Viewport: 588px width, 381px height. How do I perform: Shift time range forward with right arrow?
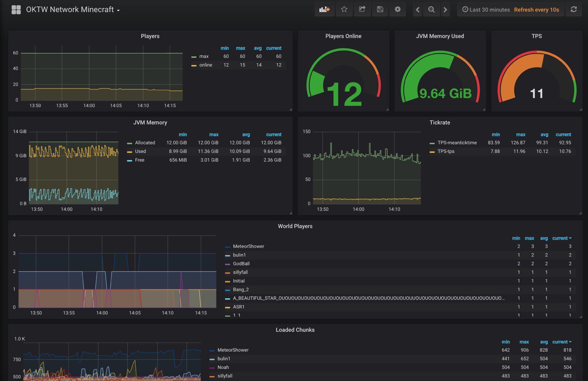[x=445, y=10]
